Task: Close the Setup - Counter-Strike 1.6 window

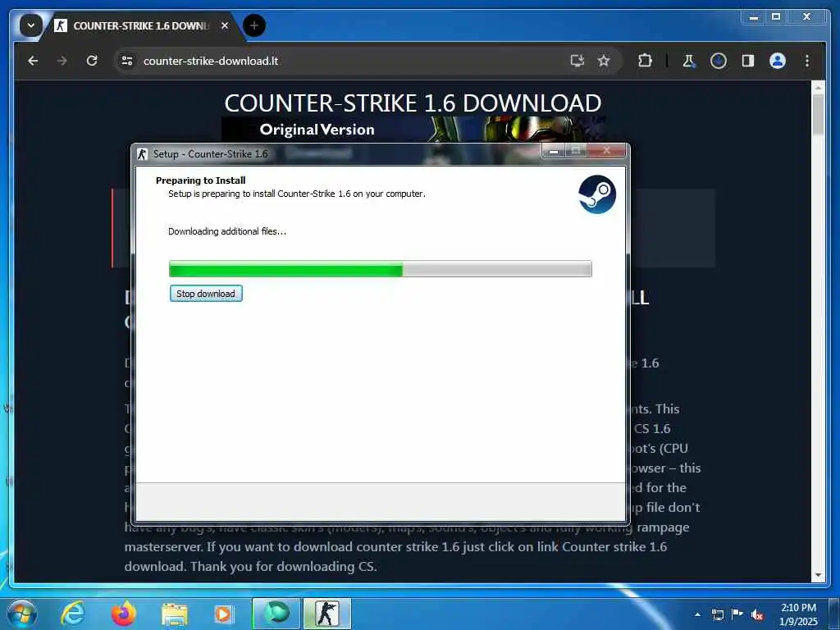Action: click(x=606, y=151)
